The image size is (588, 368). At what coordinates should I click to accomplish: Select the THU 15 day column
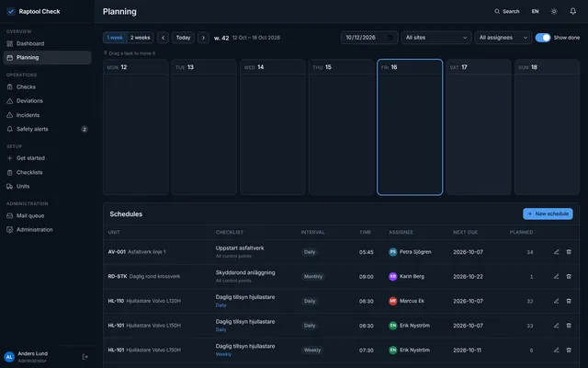coord(341,127)
